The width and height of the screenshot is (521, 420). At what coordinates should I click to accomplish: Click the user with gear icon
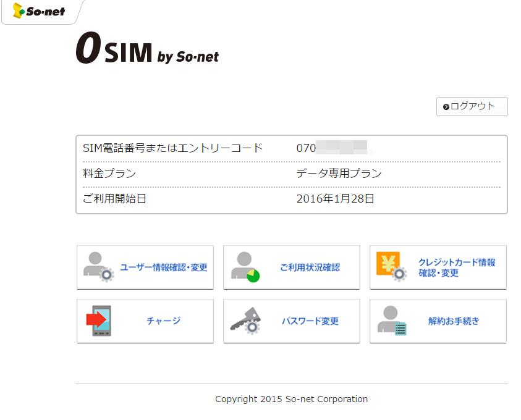[x=98, y=267]
